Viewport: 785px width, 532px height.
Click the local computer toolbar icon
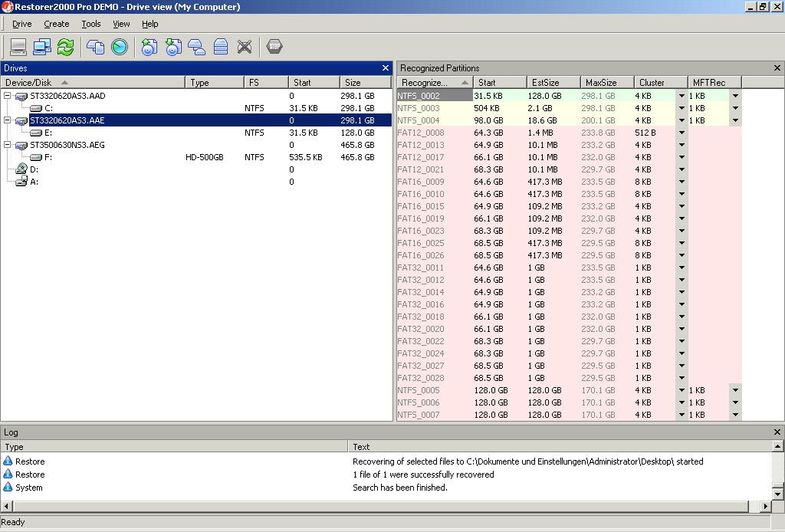[x=18, y=47]
